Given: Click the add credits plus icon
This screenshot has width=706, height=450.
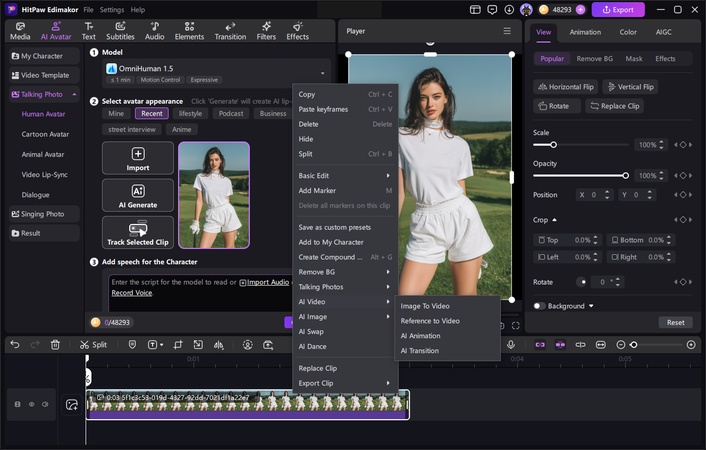Looking at the screenshot, I should pyautogui.click(x=580, y=9).
